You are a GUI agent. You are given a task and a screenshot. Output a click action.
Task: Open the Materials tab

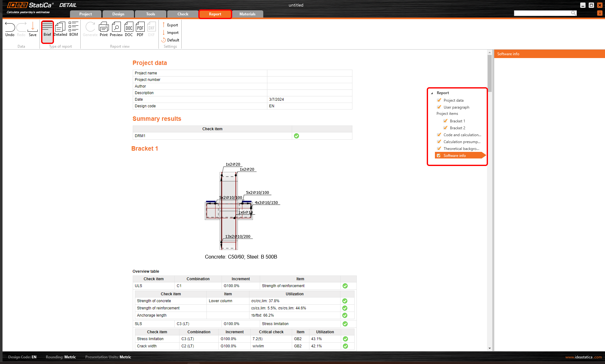point(247,14)
